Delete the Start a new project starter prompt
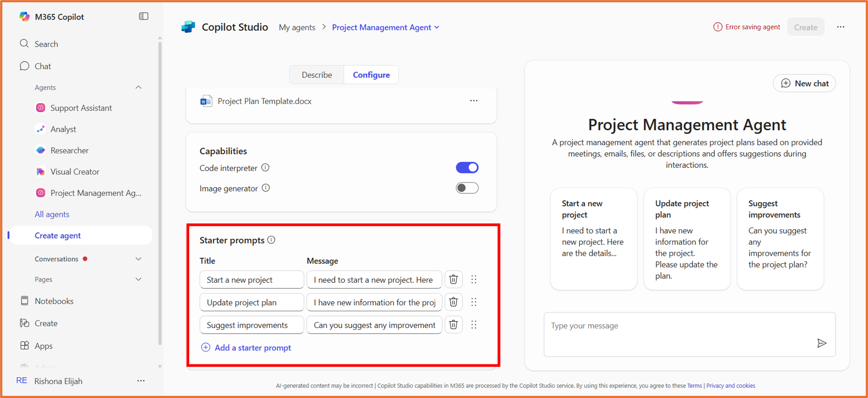868x398 pixels. coord(453,279)
